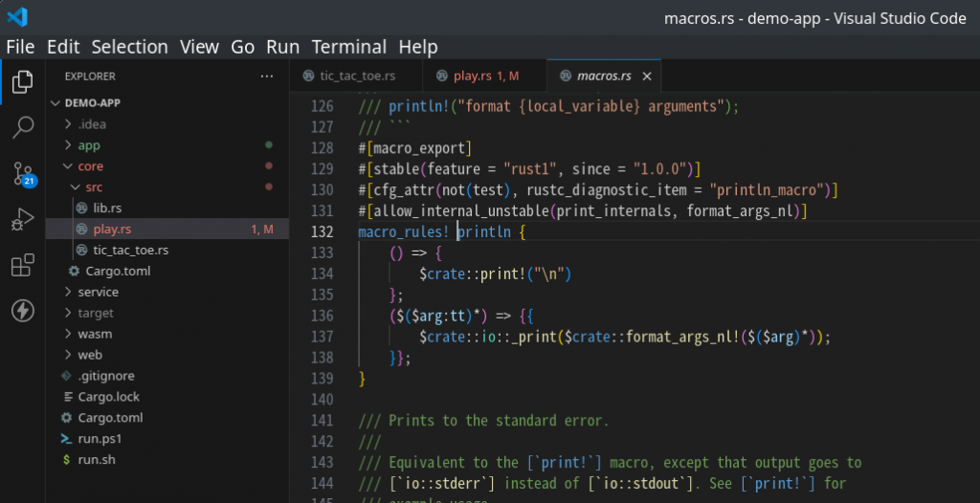The image size is (980, 503).
Task: Click gear icon of root Cargo.toml
Action: [x=66, y=417]
